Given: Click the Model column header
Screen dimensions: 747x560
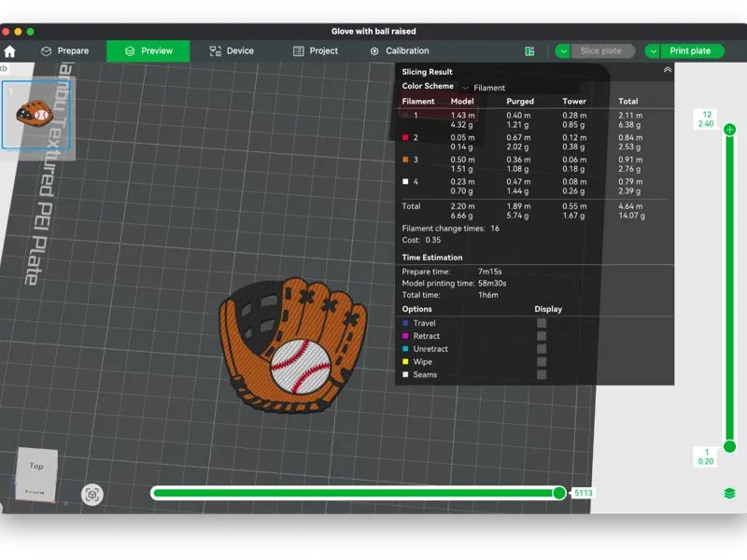Looking at the screenshot, I should [461, 101].
